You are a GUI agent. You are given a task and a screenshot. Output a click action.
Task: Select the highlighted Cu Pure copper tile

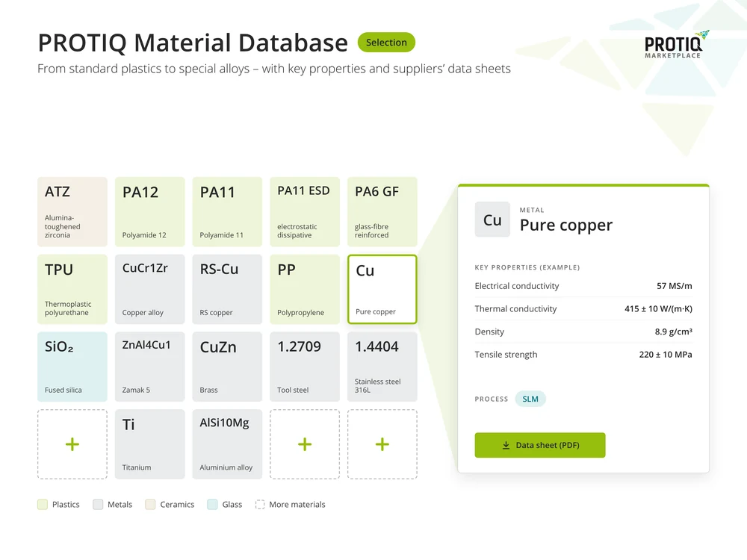pyautogui.click(x=382, y=290)
